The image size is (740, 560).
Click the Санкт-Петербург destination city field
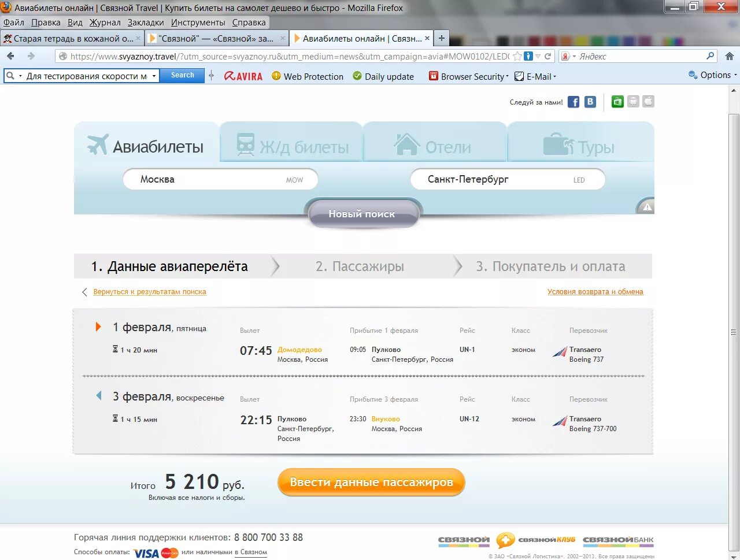508,179
